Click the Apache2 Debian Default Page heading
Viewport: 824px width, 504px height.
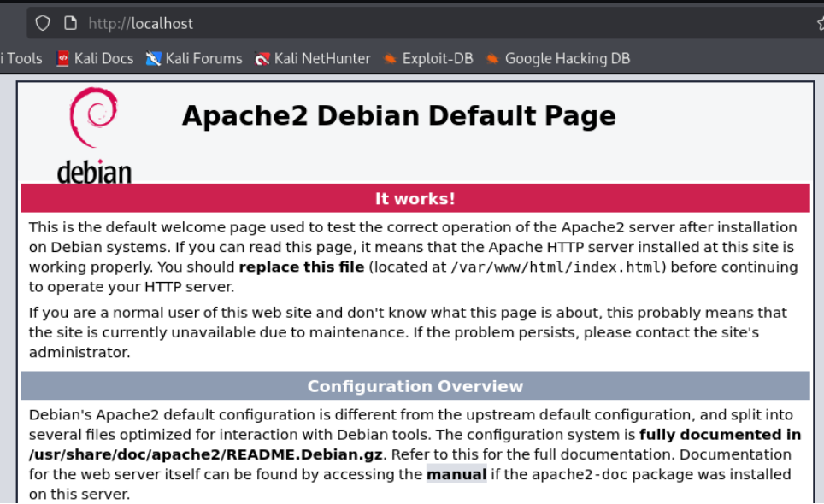click(x=399, y=115)
